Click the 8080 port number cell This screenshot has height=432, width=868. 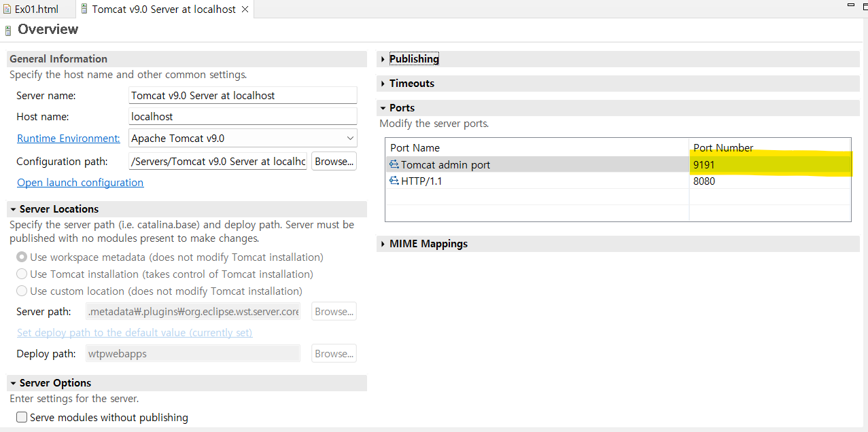[x=769, y=181]
